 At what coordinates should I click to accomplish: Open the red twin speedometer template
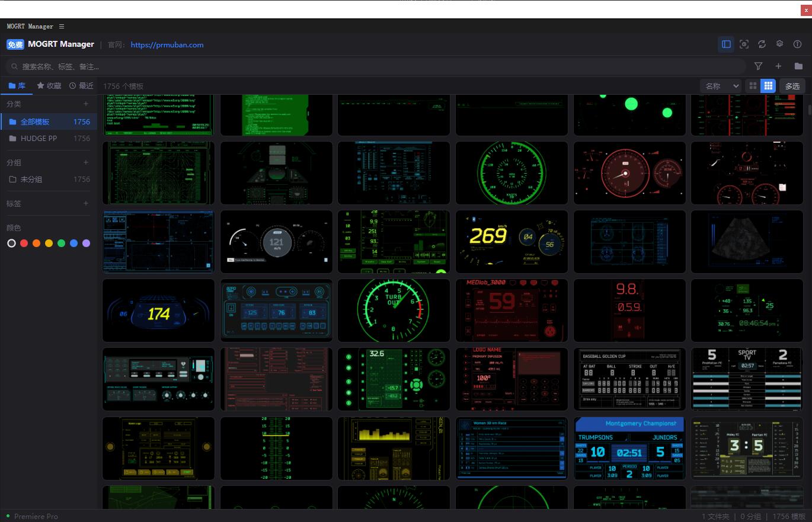tap(629, 173)
